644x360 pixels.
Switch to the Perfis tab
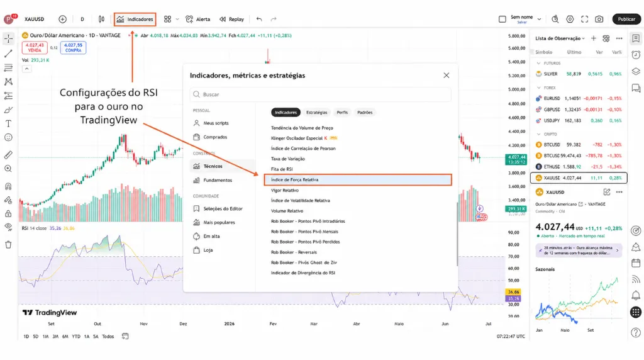tap(342, 112)
